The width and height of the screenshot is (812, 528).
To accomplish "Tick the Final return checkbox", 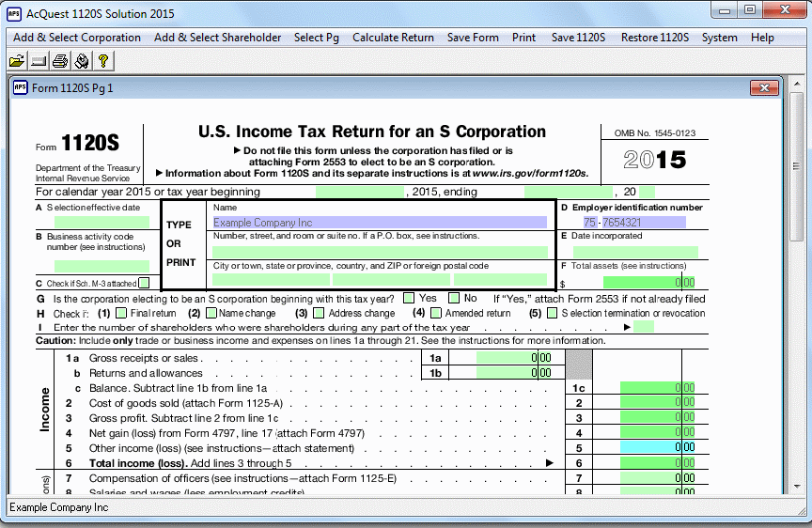I will (121, 313).
